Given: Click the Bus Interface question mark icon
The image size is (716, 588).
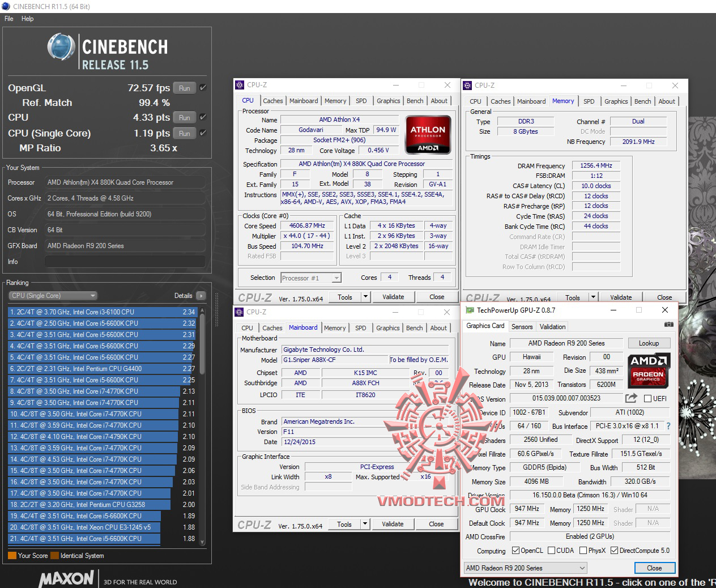Looking at the screenshot, I should tap(668, 426).
